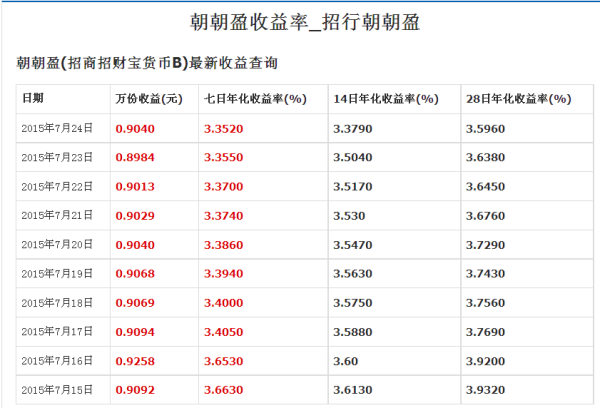Click the seven-day rate 3.3700
The image size is (600, 408).
click(x=223, y=186)
